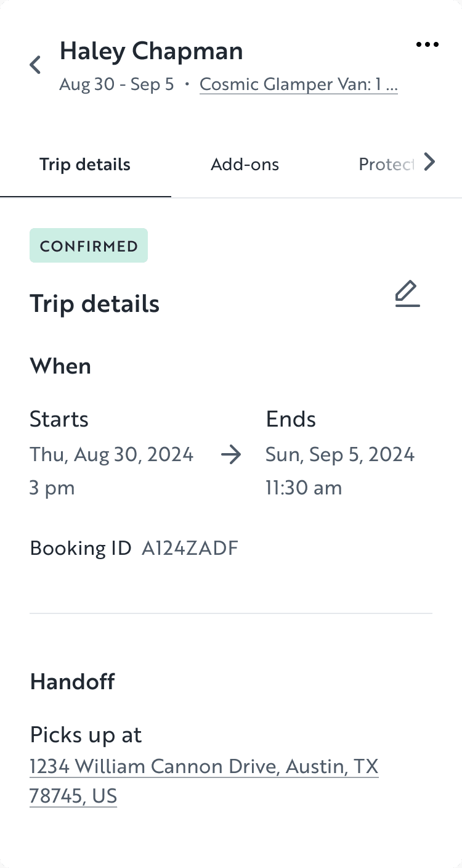The height and width of the screenshot is (868, 462).
Task: Click the date range Aug 30 - Sep 5
Action: tap(116, 84)
